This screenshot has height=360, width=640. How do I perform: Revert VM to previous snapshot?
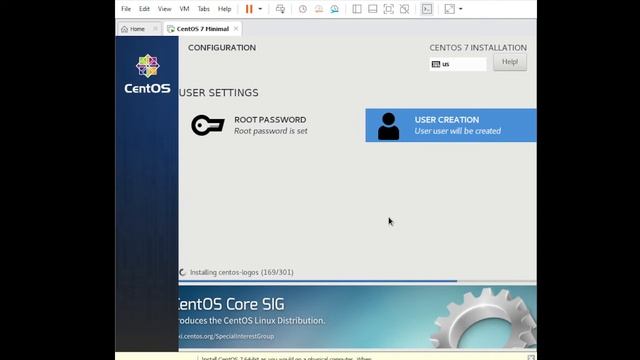click(x=319, y=9)
